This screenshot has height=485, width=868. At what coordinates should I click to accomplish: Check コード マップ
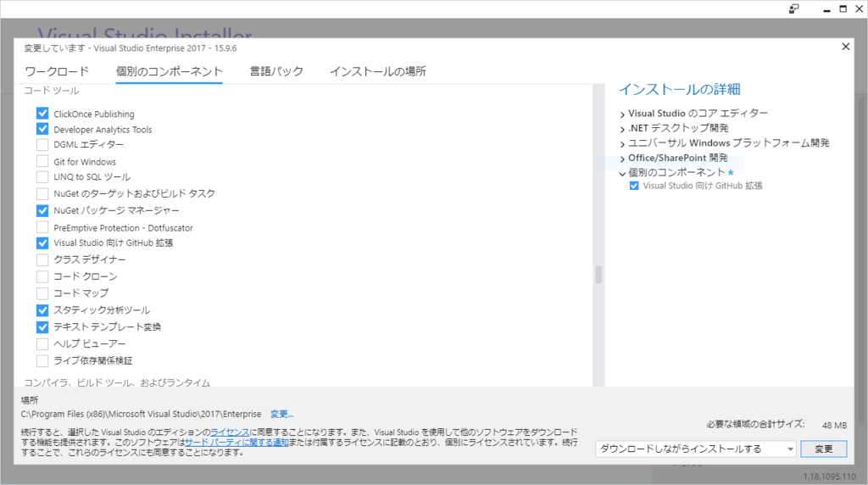(x=42, y=293)
